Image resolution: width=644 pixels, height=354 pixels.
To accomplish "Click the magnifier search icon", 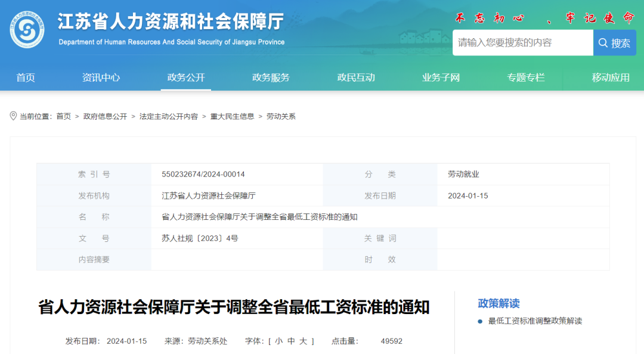I will [x=603, y=43].
